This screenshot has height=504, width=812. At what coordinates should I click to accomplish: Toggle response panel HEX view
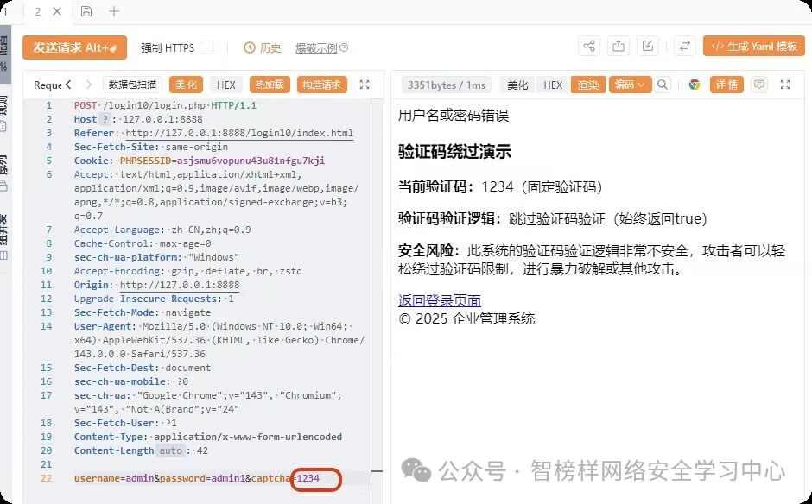click(553, 85)
